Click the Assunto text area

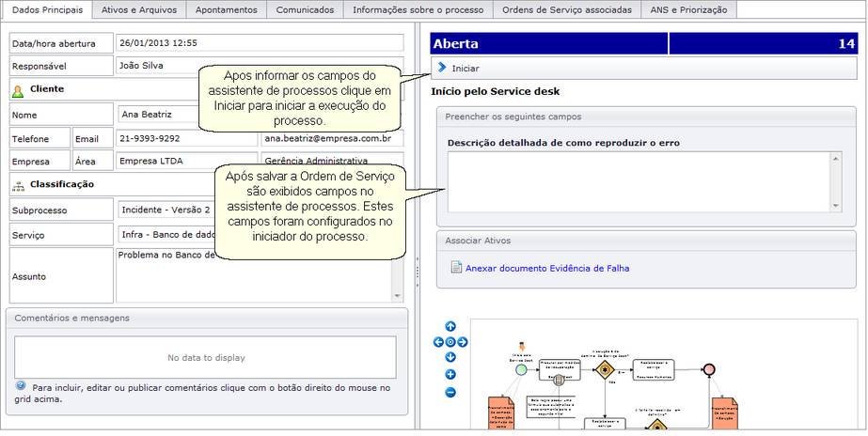(254, 275)
